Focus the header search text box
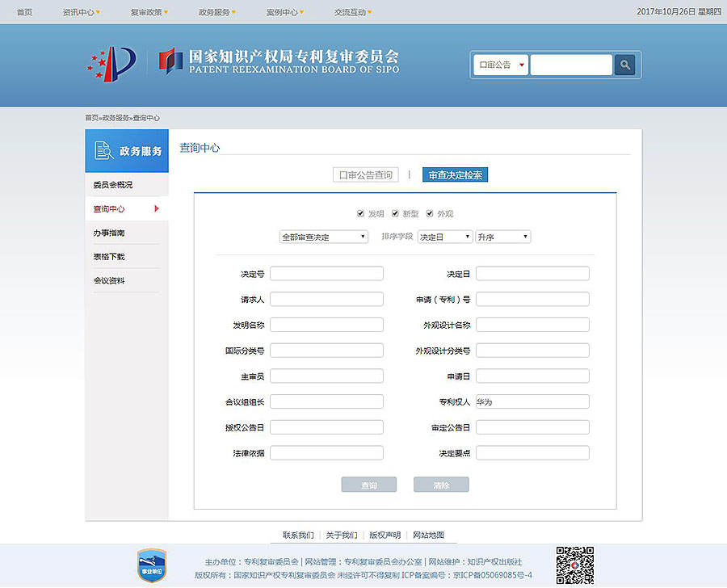The height and width of the screenshot is (588, 727). [x=571, y=65]
